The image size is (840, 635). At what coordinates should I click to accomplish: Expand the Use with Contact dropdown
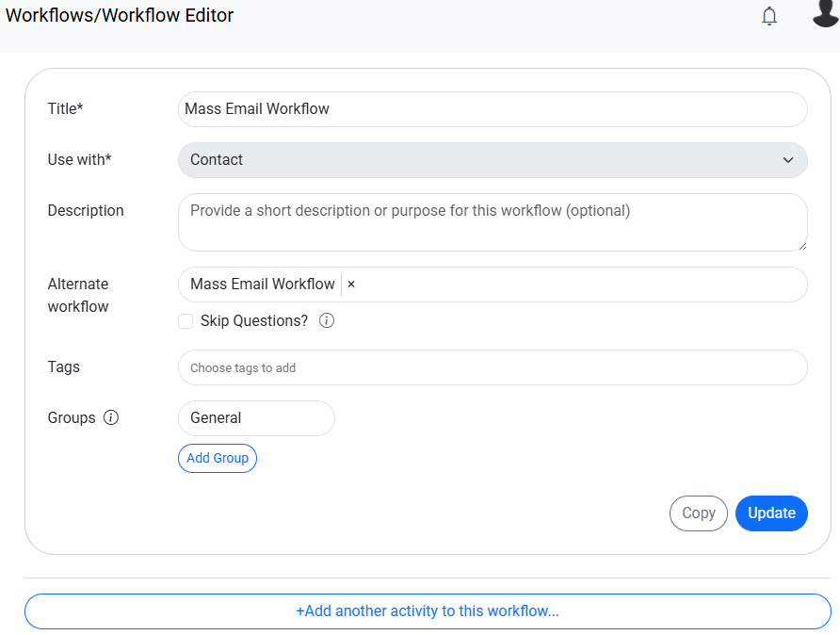pyautogui.click(x=493, y=160)
